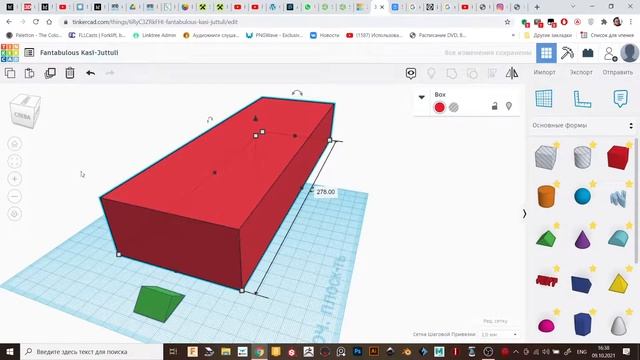Redo the last undone action
Screen dimensions: 640x360
(x=110, y=73)
